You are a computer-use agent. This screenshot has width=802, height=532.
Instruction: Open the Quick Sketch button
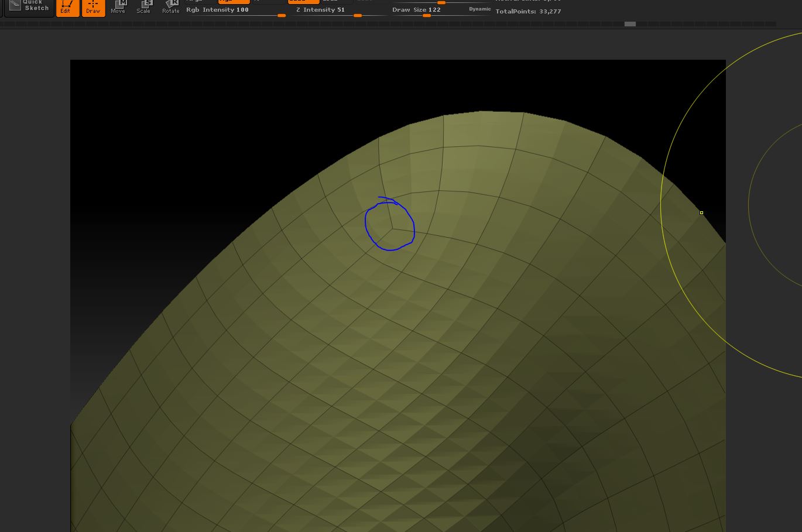point(29,7)
